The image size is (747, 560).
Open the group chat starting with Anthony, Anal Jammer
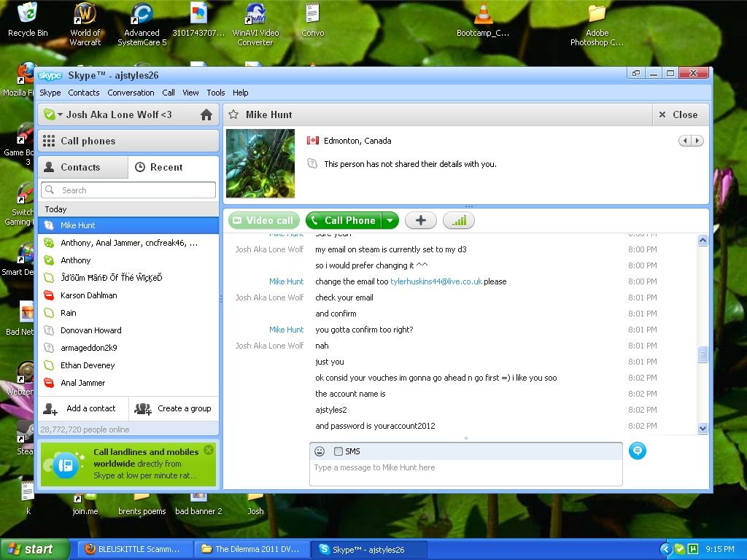coord(128,243)
